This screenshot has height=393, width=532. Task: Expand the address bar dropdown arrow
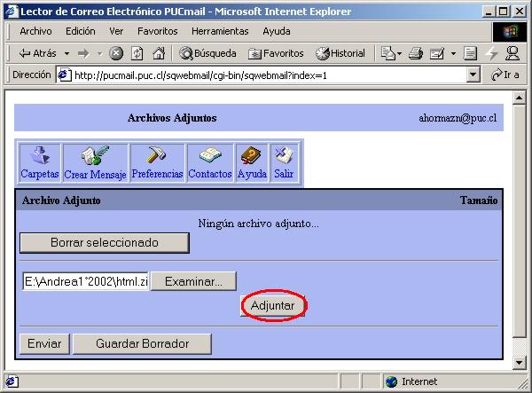pos(473,75)
